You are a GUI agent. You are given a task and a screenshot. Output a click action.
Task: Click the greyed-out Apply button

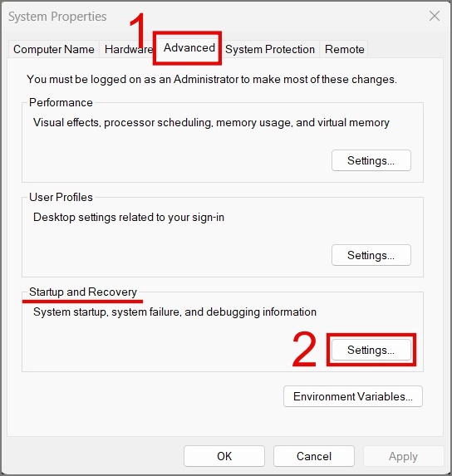[x=403, y=456]
